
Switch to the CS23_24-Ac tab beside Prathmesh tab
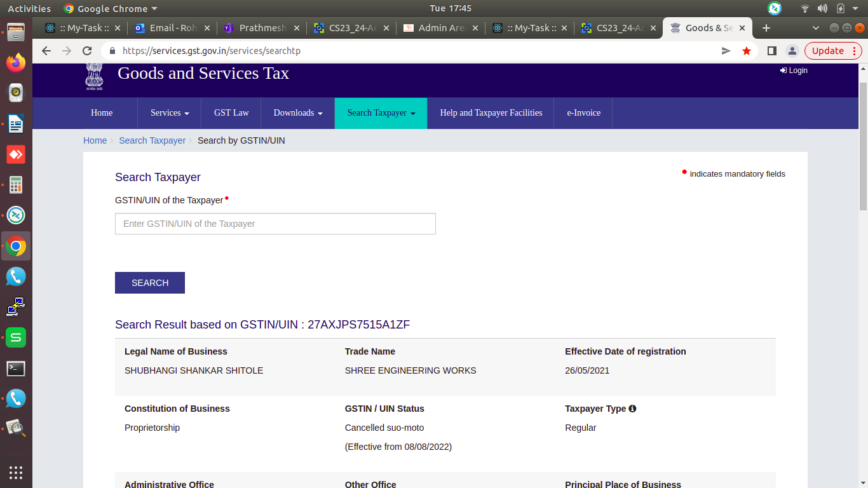pyautogui.click(x=351, y=28)
